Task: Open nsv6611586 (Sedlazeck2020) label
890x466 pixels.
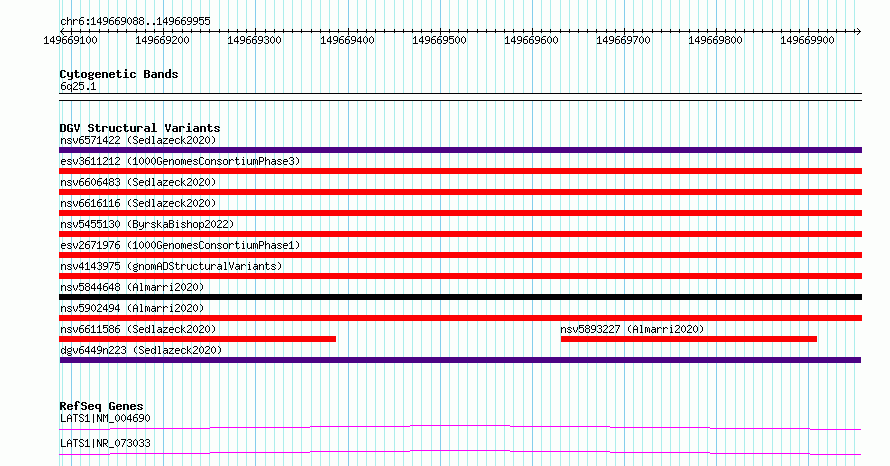Action: pos(138,329)
